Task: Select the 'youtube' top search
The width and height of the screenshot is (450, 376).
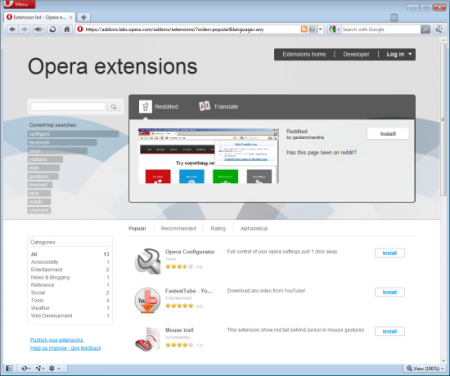Action: (45, 159)
